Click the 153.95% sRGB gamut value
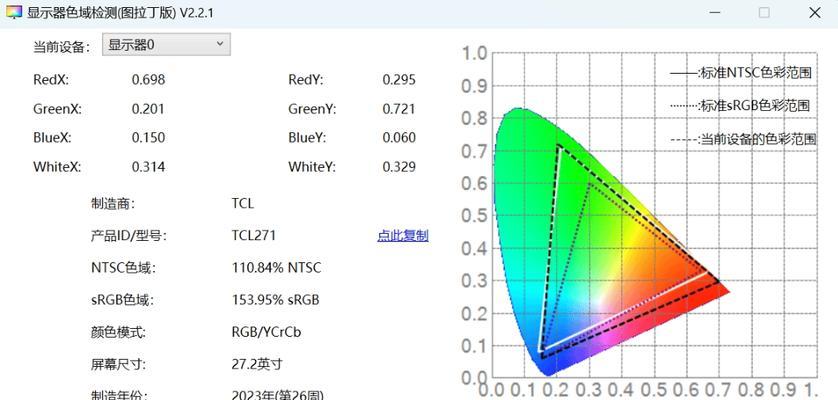838x400 pixels. pos(276,299)
